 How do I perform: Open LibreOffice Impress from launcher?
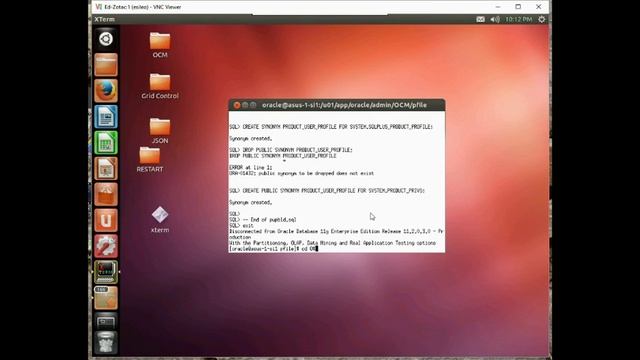106,169
